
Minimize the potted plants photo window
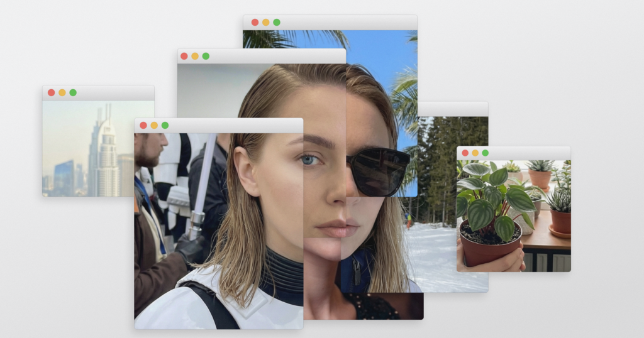pyautogui.click(x=475, y=153)
